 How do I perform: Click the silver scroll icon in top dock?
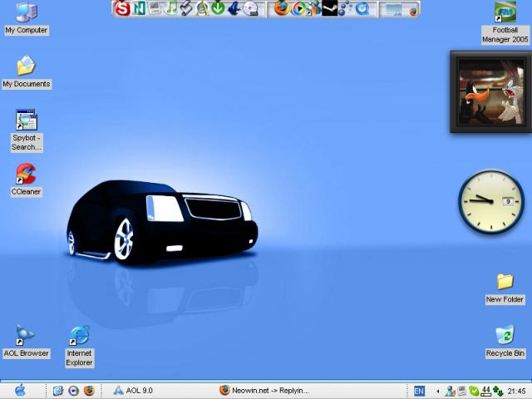[x=186, y=8]
